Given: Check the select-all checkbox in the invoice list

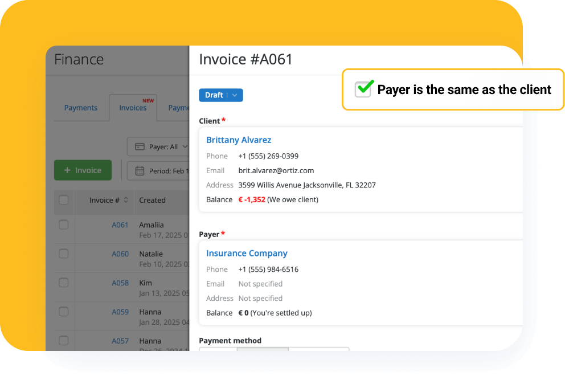Looking at the screenshot, I should (63, 201).
